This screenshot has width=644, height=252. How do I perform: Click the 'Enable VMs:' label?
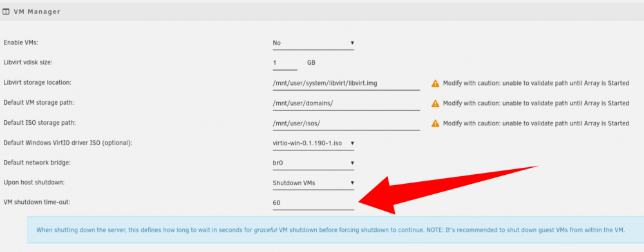pos(21,42)
